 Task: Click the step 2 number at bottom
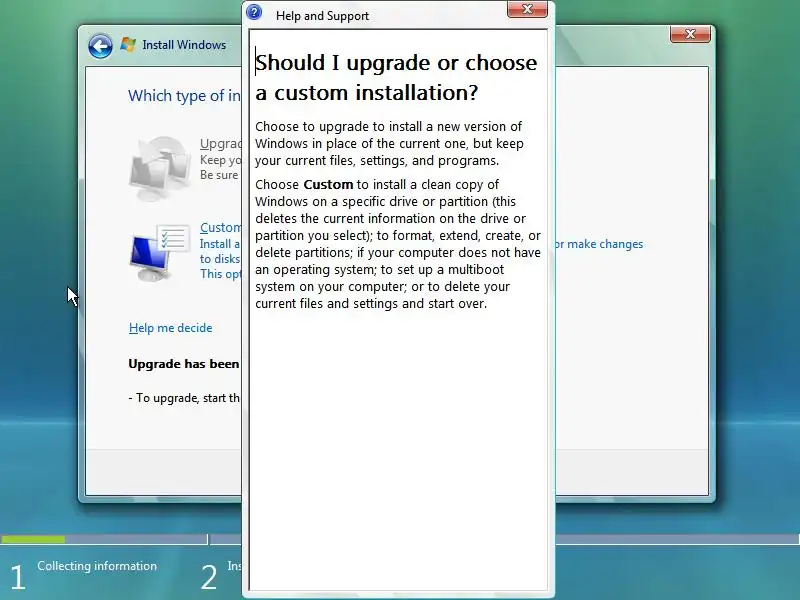(x=209, y=578)
